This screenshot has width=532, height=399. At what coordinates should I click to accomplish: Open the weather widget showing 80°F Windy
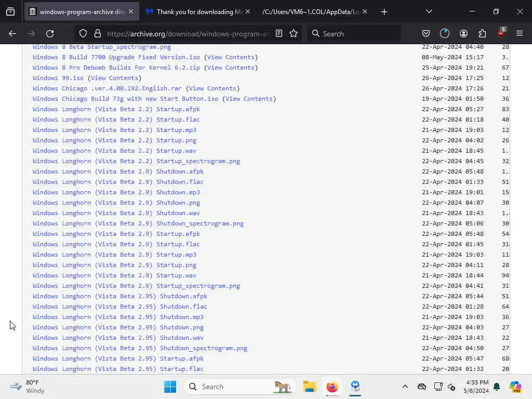coord(27,387)
